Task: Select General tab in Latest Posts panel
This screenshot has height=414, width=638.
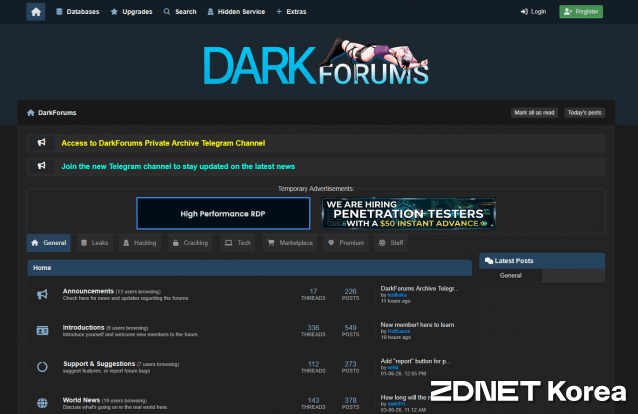Action: point(511,276)
